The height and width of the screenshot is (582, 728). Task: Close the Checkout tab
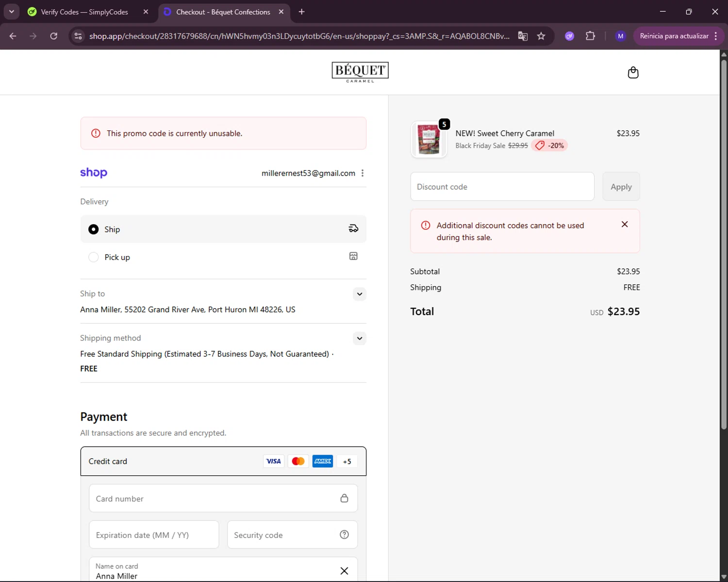pyautogui.click(x=281, y=12)
